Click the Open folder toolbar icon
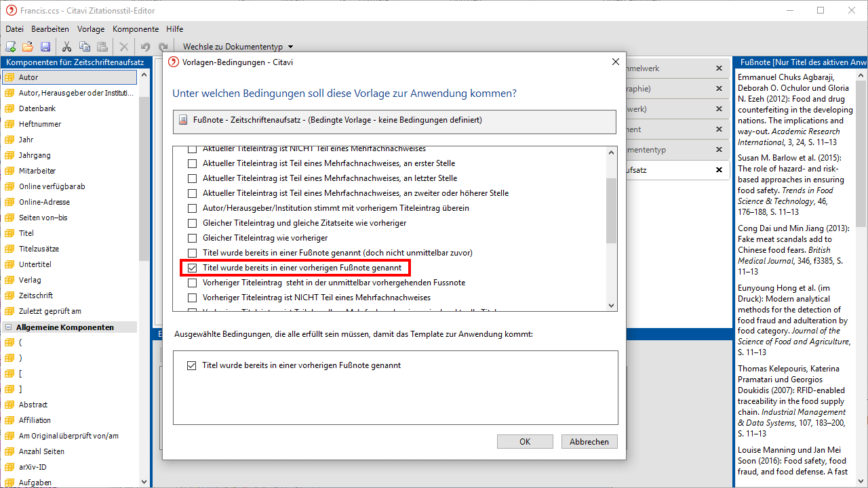This screenshot has height=488, width=868. click(x=28, y=47)
